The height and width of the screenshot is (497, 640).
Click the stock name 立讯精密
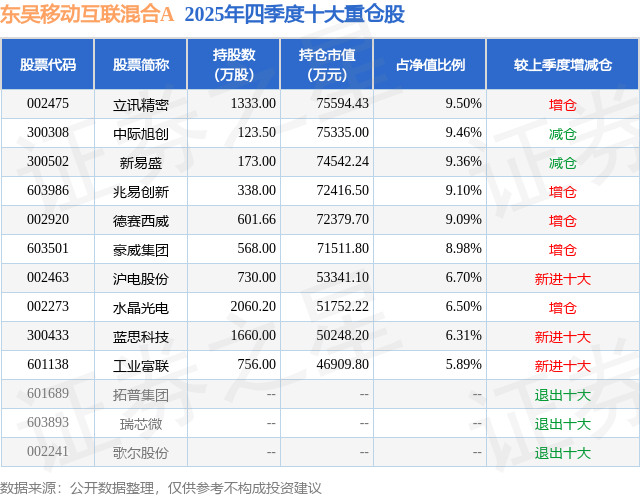pos(140,104)
